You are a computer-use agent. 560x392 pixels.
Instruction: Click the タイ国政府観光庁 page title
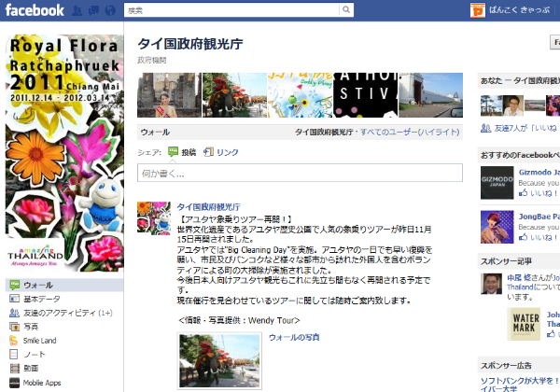point(190,44)
